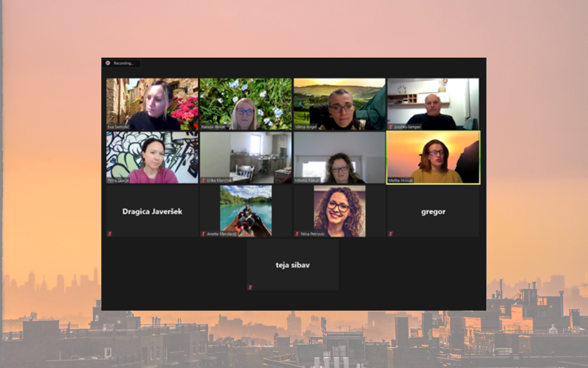Select the video tile with the graffiti background

pyautogui.click(x=152, y=157)
